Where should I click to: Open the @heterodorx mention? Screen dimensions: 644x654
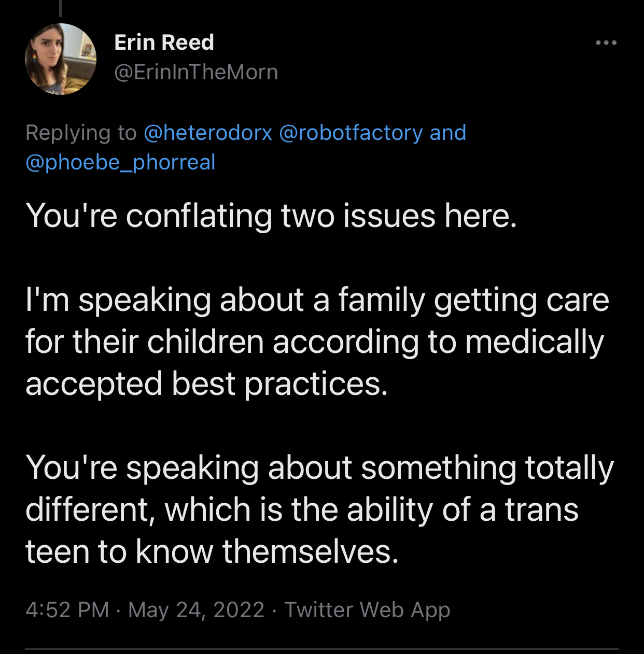click(x=207, y=133)
